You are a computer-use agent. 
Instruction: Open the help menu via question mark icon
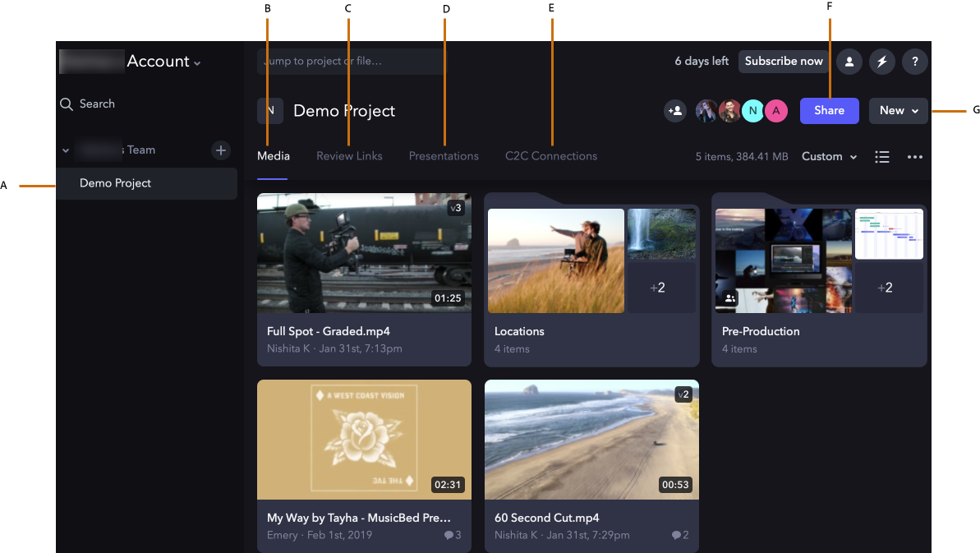914,61
